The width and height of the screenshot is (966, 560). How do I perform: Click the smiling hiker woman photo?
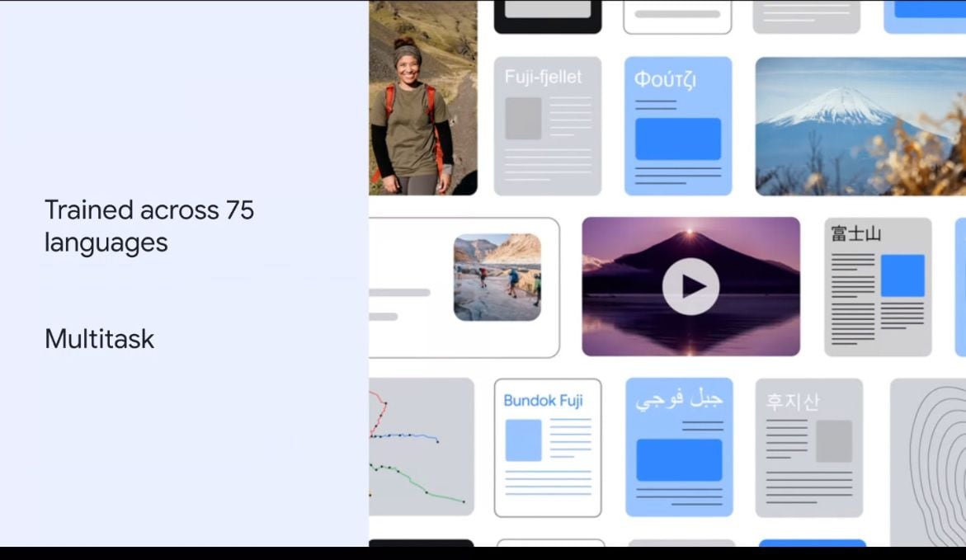(422, 97)
